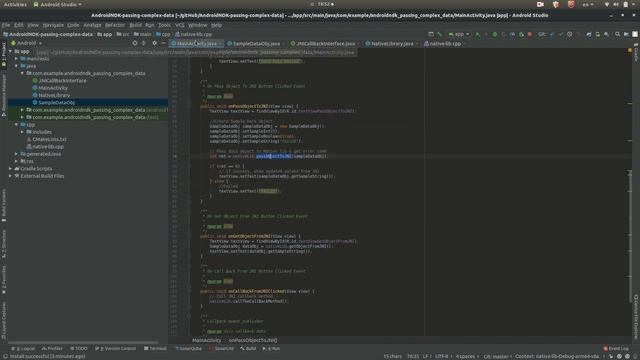The height and width of the screenshot is (360, 640).
Task: Select JNICallBackInterface in project tree
Action: [x=62, y=81]
